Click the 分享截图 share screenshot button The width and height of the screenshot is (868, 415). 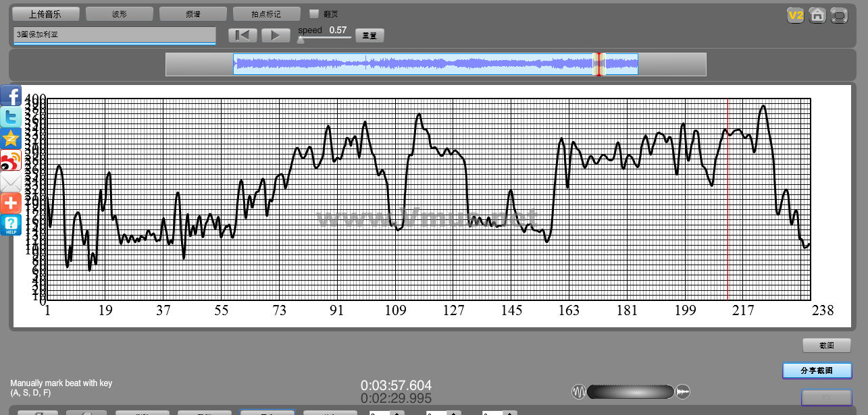pos(817,370)
